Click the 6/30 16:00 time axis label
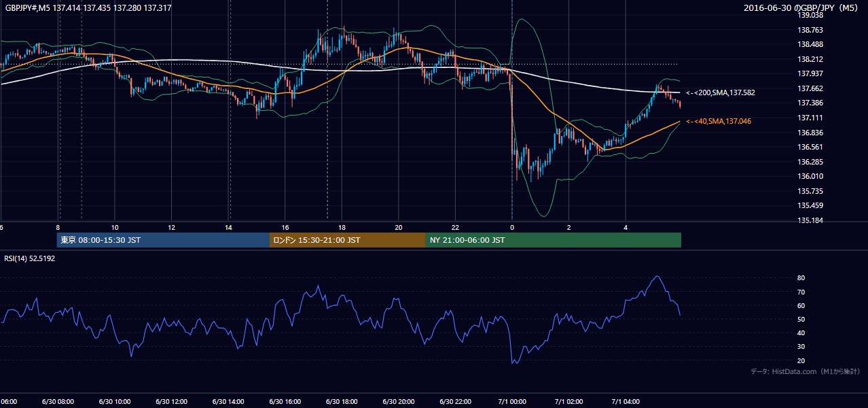 tap(285, 402)
